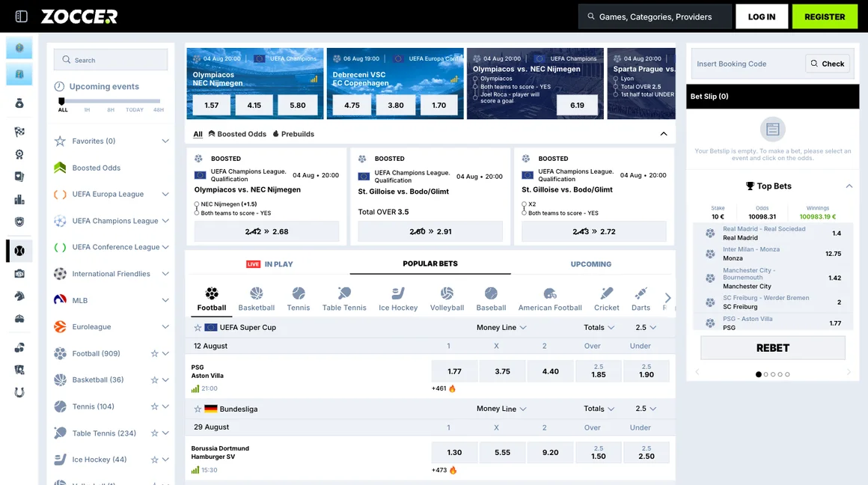Viewport: 868px width, 485px height.
Task: Check the booking code
Action: [828, 64]
